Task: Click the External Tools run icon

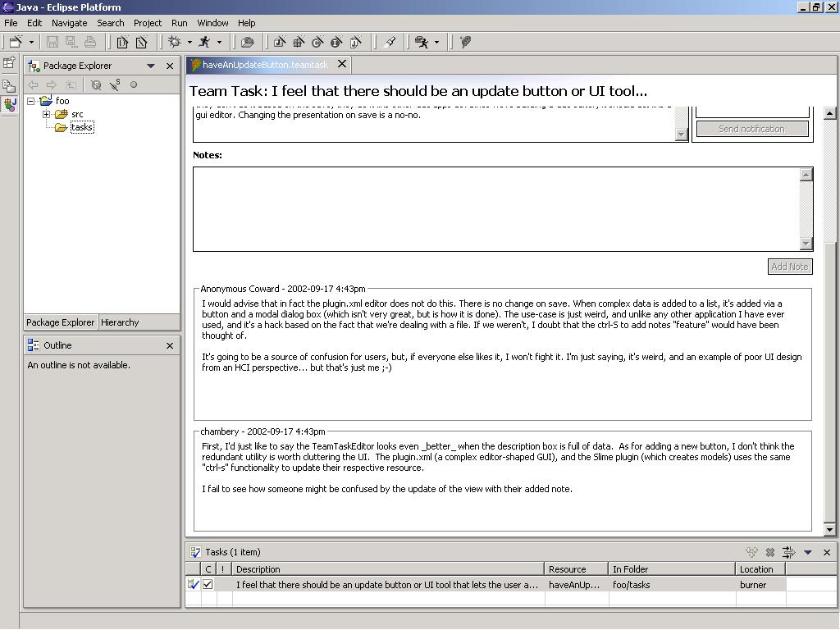Action: [x=422, y=42]
